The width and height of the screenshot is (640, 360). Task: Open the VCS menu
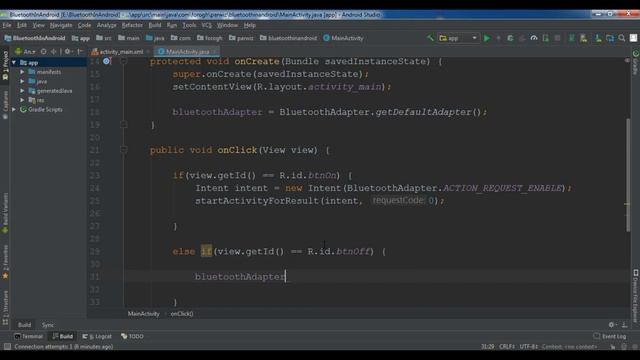coord(207,25)
